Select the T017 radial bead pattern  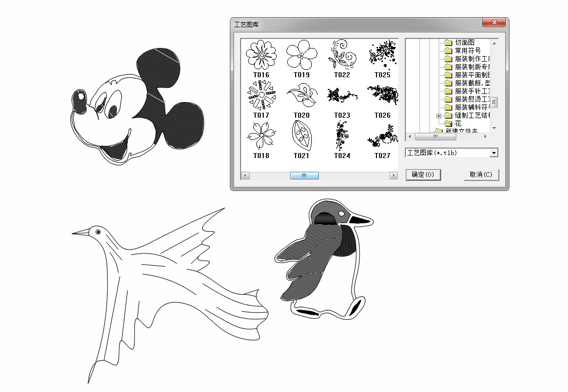261,96
